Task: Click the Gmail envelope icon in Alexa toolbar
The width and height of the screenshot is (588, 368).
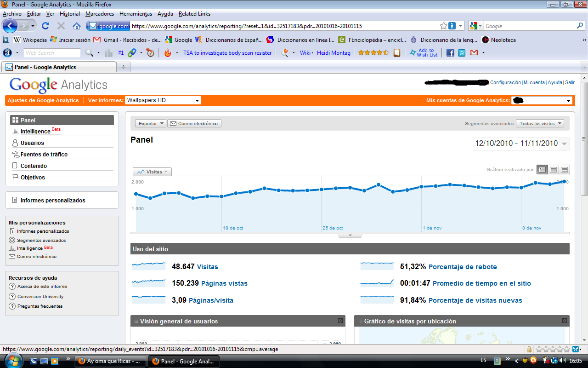Action: pos(474,53)
